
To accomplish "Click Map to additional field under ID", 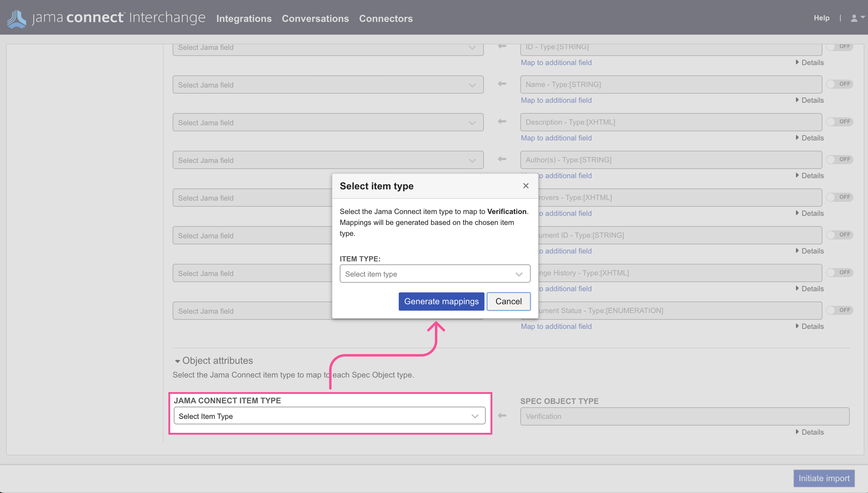I will pos(556,63).
